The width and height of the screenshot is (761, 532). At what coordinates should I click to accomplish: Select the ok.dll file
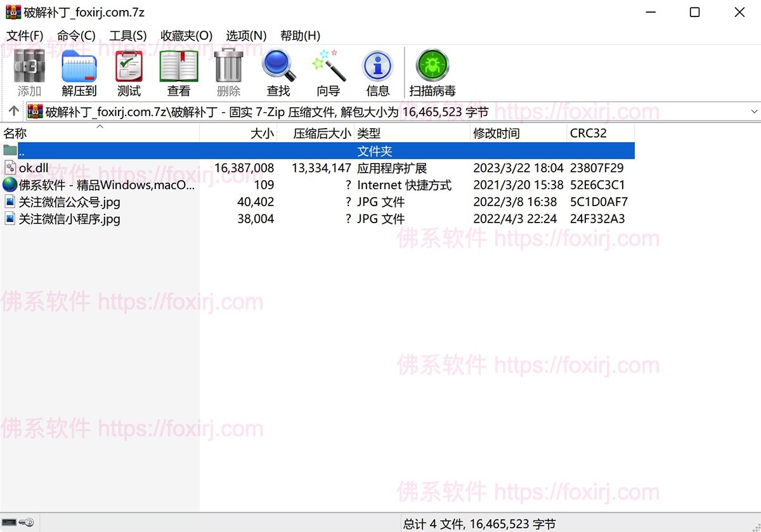coord(34,168)
